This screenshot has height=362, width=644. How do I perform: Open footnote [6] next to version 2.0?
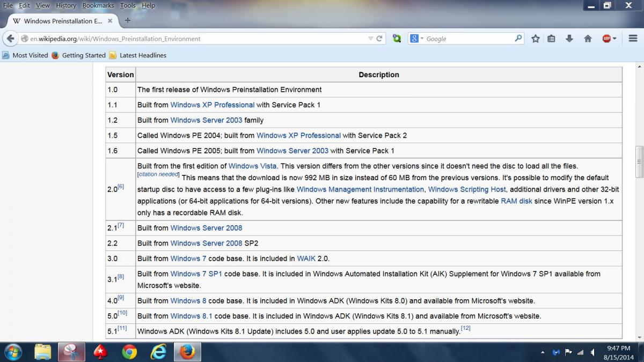121,187
